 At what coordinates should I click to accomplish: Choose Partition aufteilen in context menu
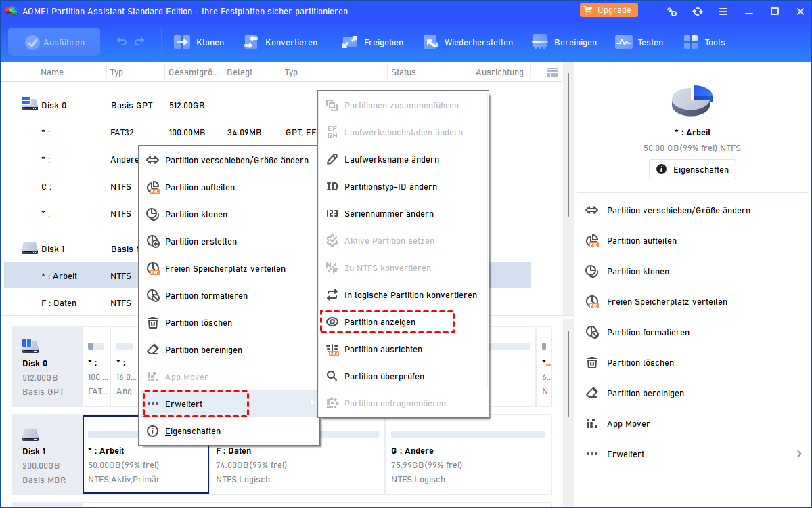(x=229, y=188)
